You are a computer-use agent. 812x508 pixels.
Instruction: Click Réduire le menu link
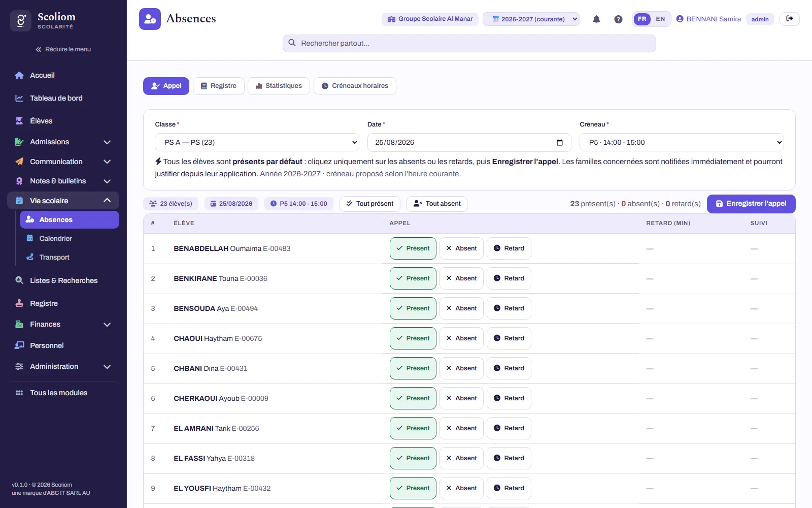tap(63, 49)
